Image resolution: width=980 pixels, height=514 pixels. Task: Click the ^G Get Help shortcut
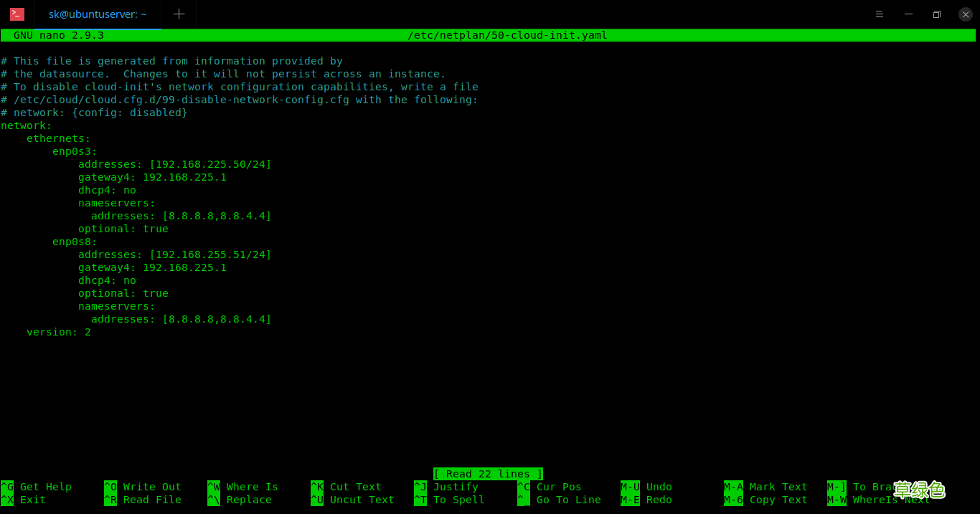pos(37,487)
